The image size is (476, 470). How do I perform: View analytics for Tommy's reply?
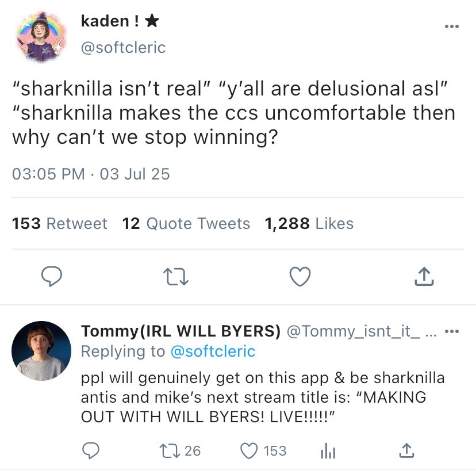(x=327, y=452)
